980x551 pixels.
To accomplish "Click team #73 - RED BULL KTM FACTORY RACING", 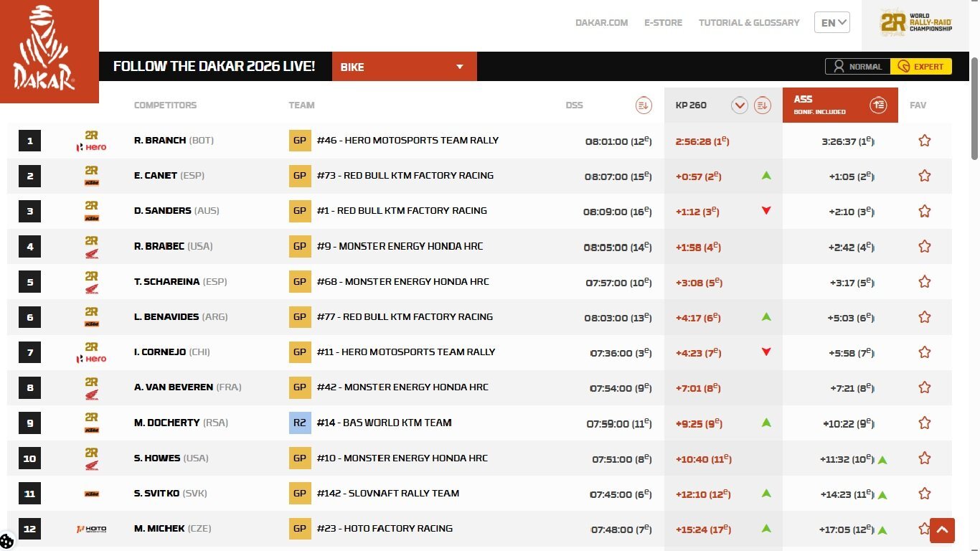I will click(x=405, y=176).
